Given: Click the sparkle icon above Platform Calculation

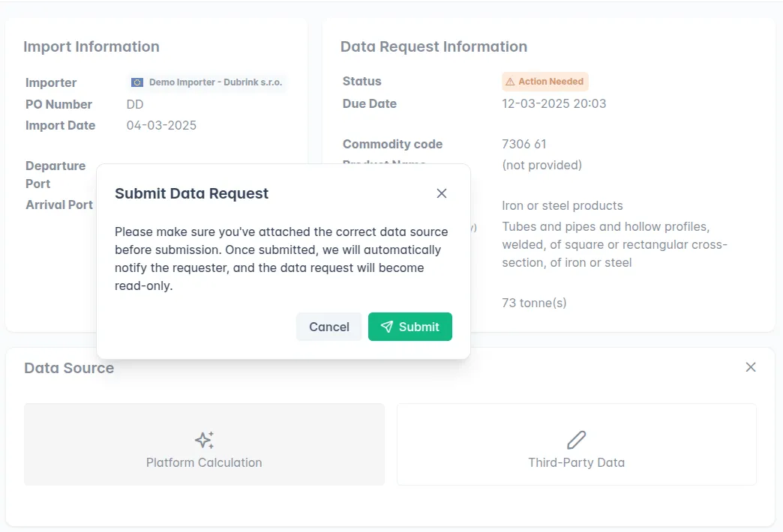Looking at the screenshot, I should [x=204, y=440].
